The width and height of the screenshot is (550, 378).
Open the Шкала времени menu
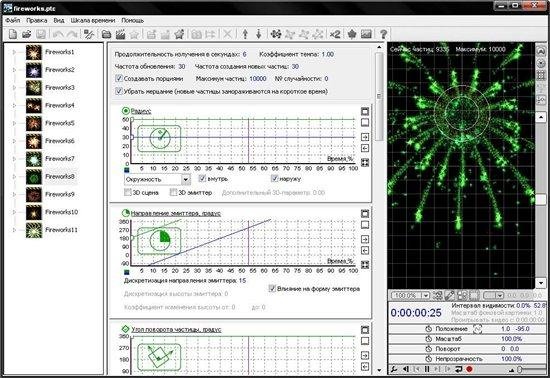[93, 21]
